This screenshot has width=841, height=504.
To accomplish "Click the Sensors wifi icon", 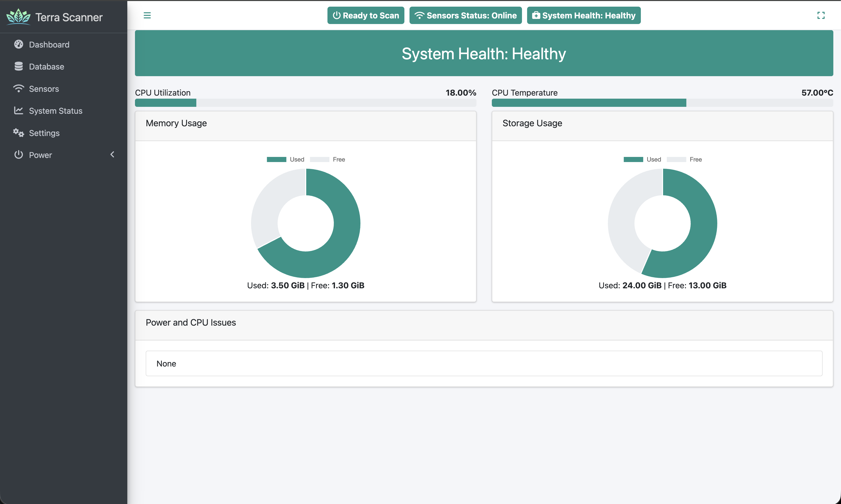I will [19, 88].
